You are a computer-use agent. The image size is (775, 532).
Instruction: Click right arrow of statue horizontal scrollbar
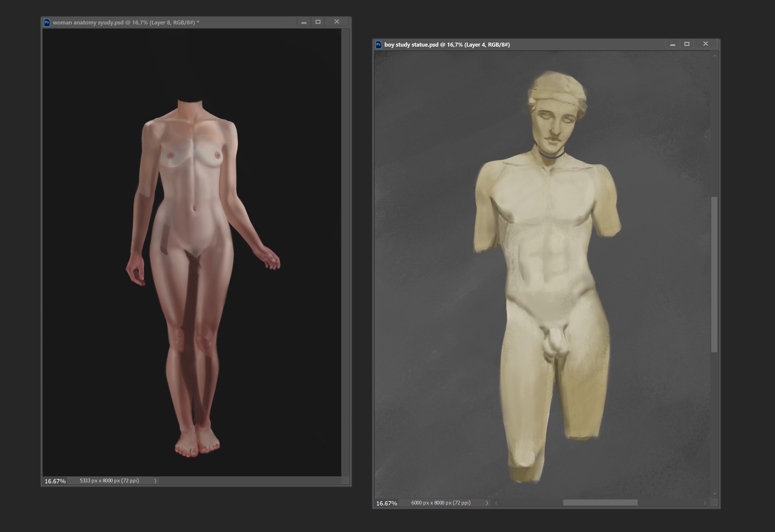tap(705, 503)
